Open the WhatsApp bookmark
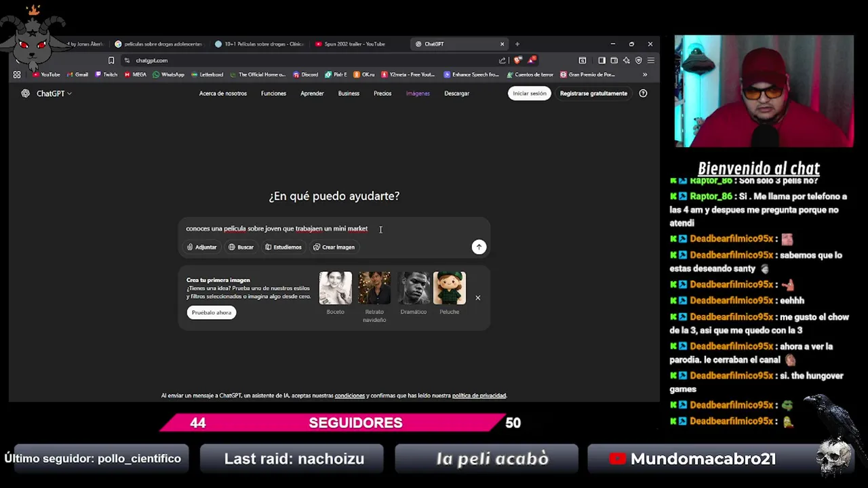 [x=168, y=75]
